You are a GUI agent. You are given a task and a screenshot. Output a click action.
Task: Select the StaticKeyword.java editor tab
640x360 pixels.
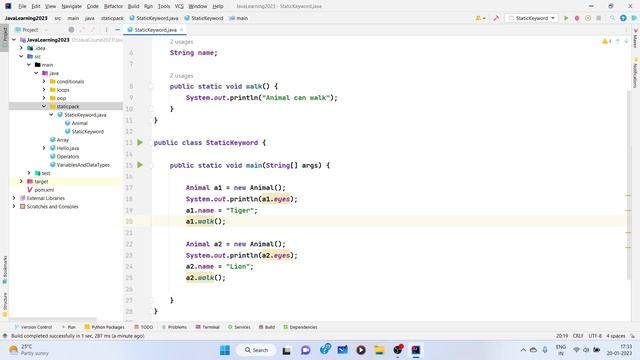click(155, 30)
